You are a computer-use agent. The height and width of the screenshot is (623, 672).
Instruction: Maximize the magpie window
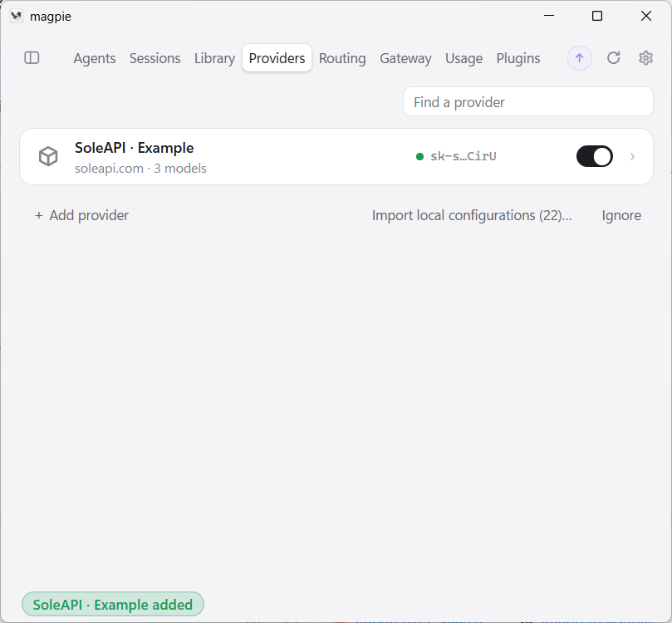(597, 16)
